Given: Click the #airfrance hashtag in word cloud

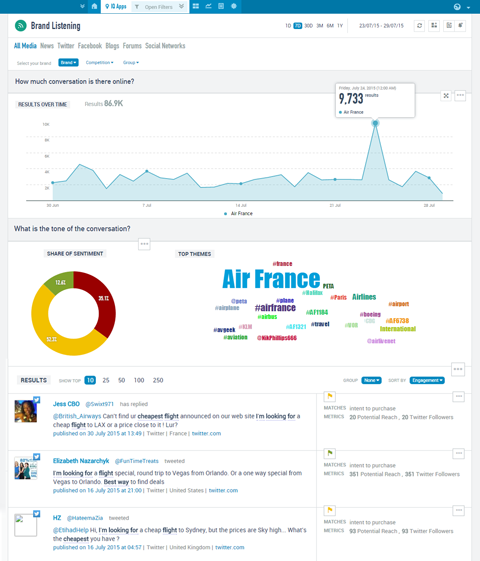Looking at the screenshot, I should (x=275, y=308).
